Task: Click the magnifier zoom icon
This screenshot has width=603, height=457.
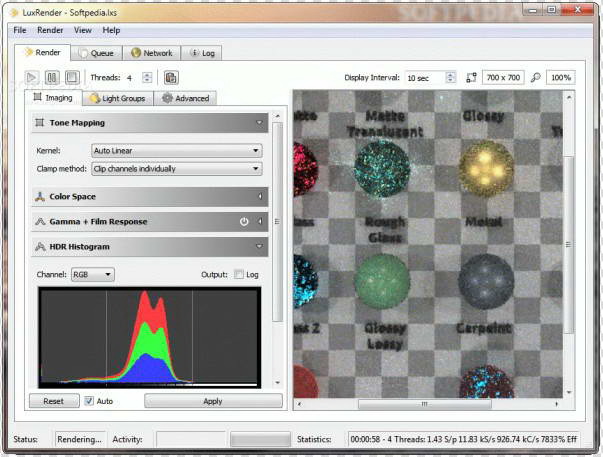Action: click(536, 77)
